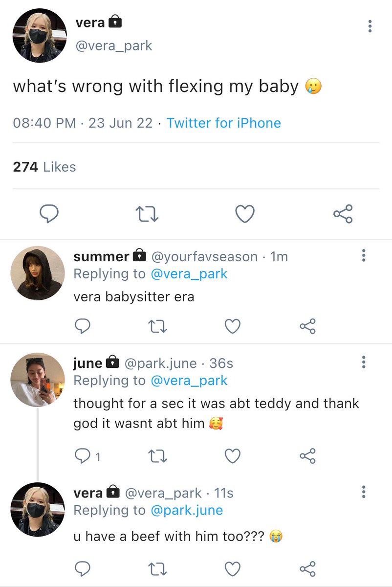Open options menu on june's reply

tap(363, 362)
